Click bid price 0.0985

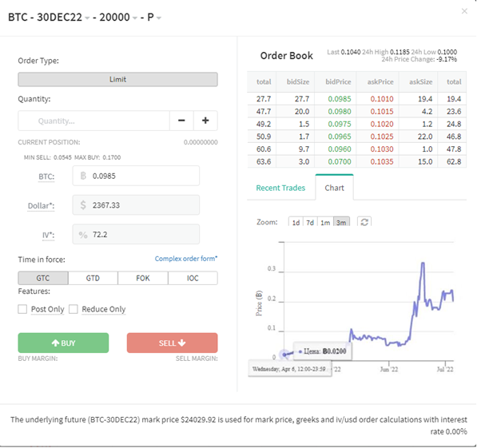pyautogui.click(x=340, y=99)
